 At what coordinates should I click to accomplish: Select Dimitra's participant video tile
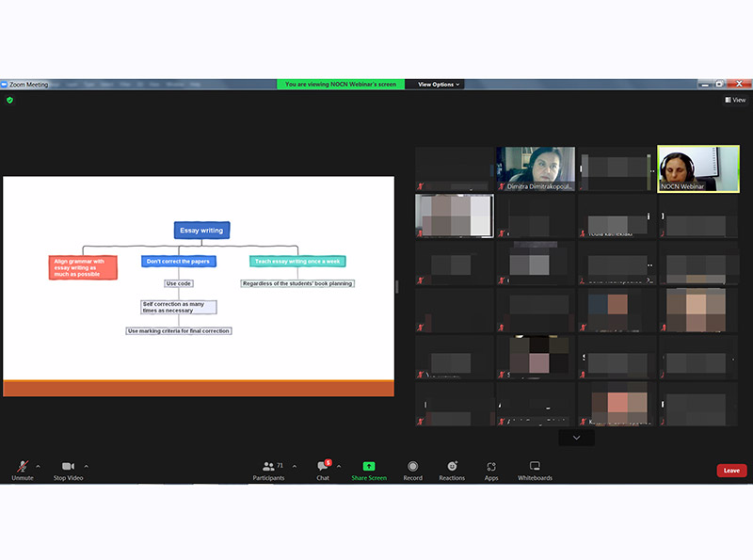point(536,168)
